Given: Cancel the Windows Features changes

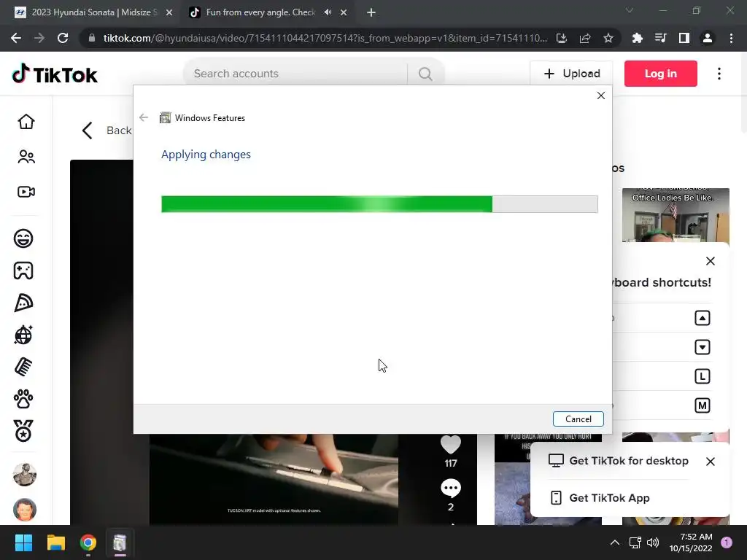Looking at the screenshot, I should [578, 419].
